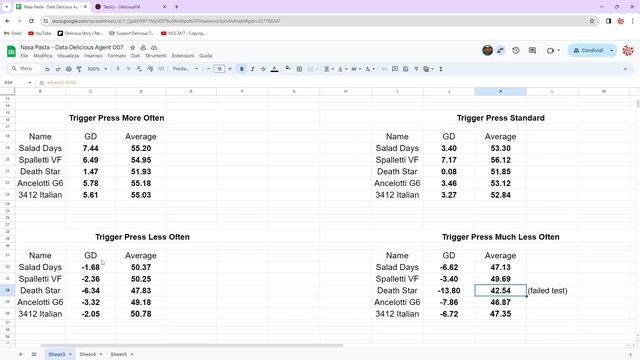Click the move document folder icon
Image resolution: width=640 pixels, height=360 pixels.
pos(143,48)
